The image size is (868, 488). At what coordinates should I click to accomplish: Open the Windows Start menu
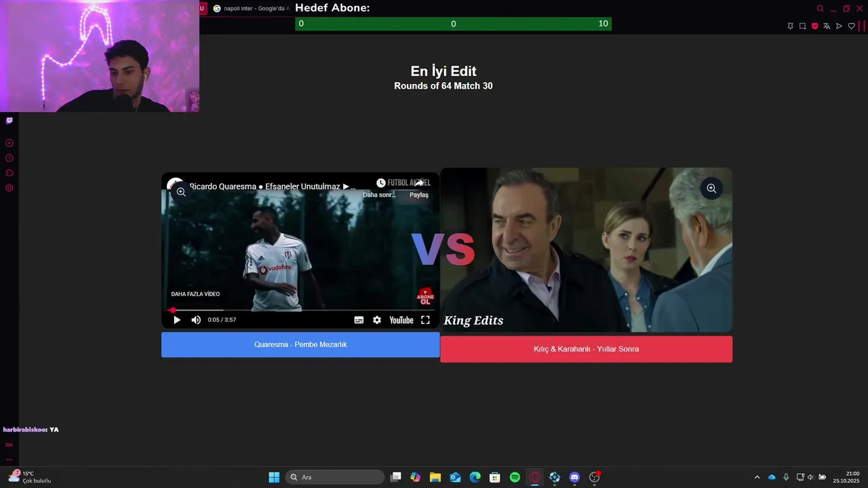click(274, 477)
